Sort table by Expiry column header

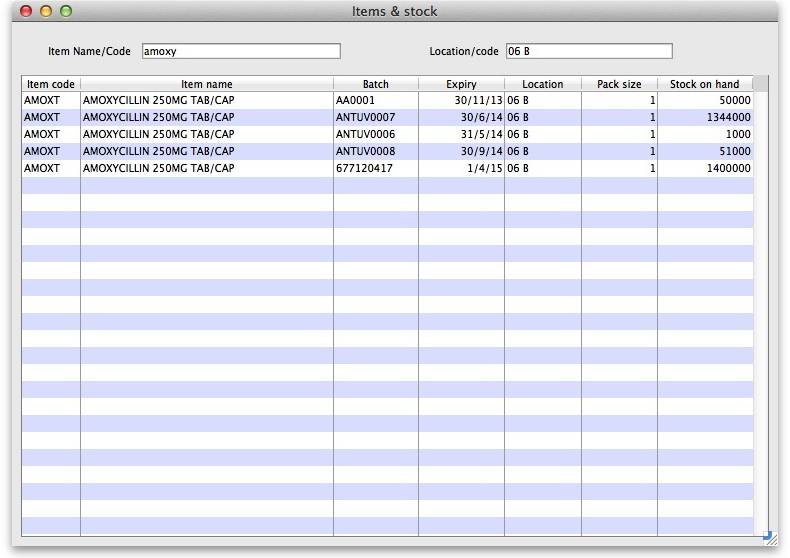click(461, 84)
